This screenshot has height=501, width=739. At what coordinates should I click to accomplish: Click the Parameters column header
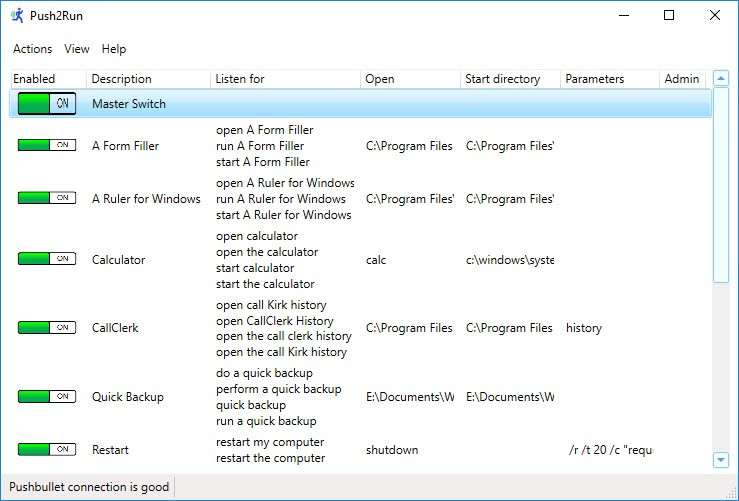tap(610, 79)
